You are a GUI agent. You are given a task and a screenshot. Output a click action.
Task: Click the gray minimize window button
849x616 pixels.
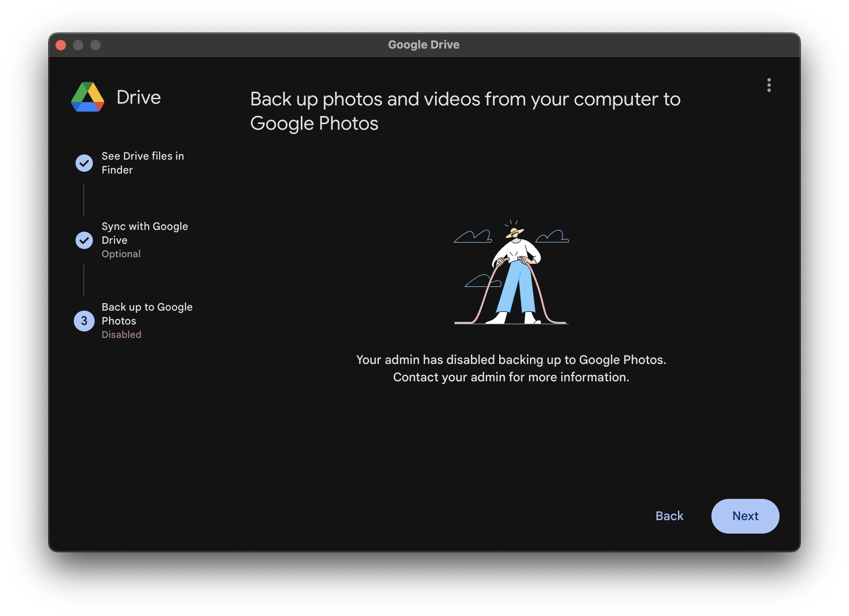(78, 45)
